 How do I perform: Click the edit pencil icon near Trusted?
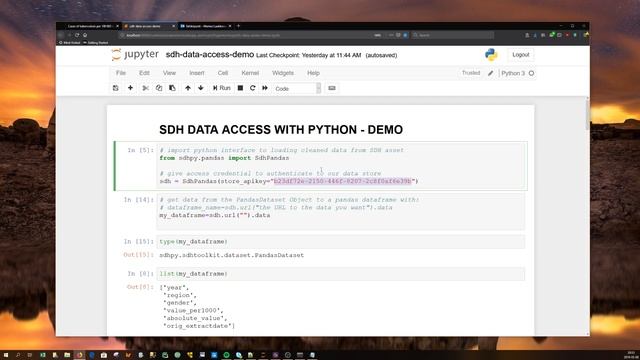[491, 73]
